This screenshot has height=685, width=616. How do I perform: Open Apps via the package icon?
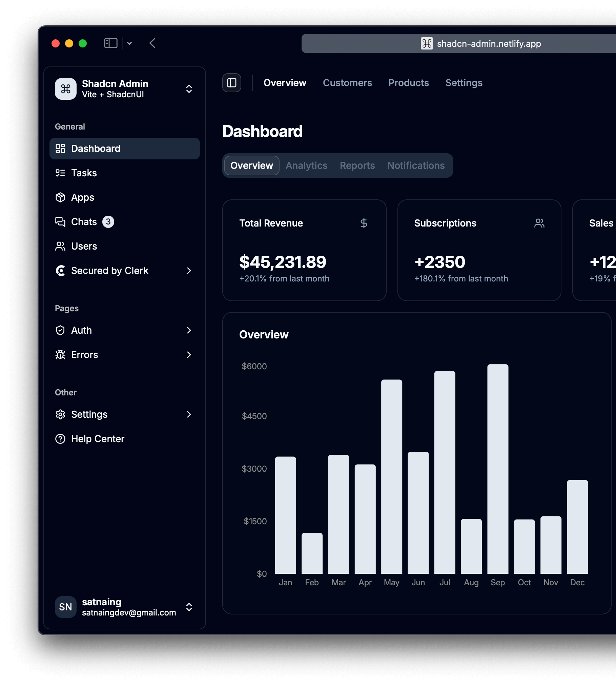[61, 197]
